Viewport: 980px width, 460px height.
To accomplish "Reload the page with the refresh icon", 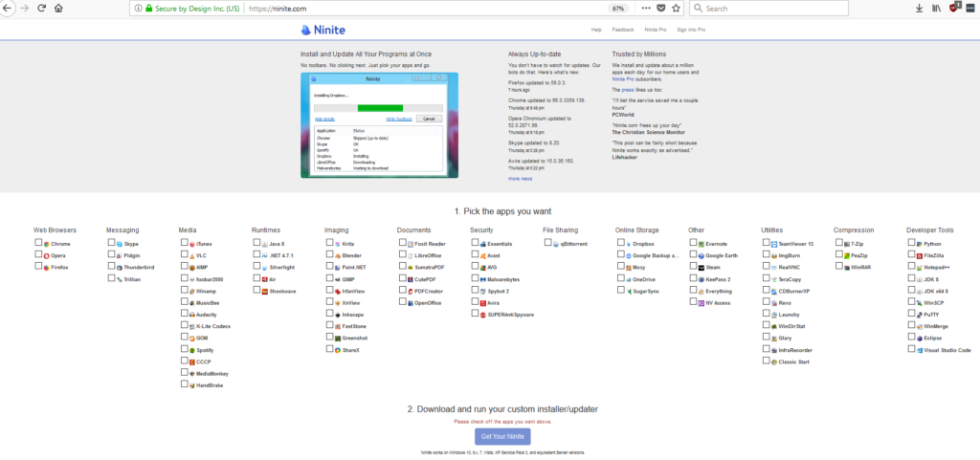I will click(x=42, y=9).
